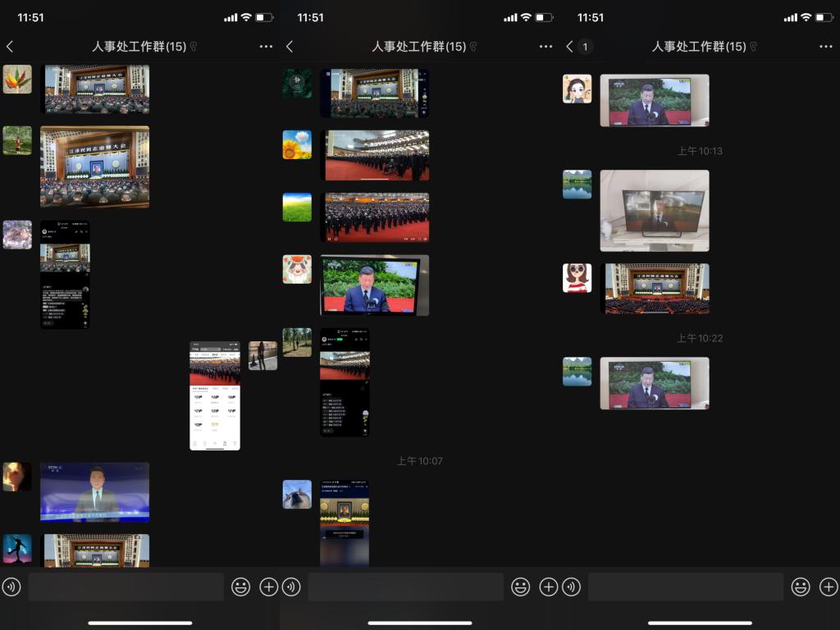Tap the emoji icon in the left chat

coord(240,587)
